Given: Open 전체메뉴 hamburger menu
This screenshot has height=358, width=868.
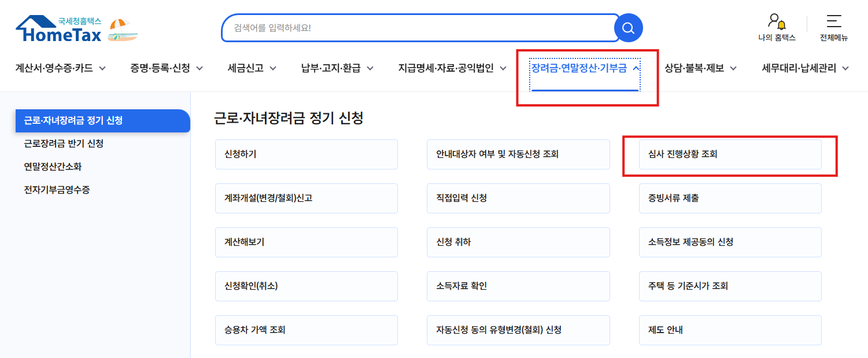Looking at the screenshot, I should click(833, 22).
